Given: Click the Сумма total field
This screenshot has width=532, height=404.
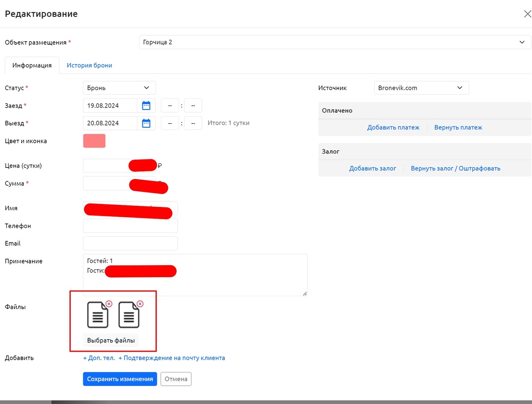Looking at the screenshot, I should 119,184.
